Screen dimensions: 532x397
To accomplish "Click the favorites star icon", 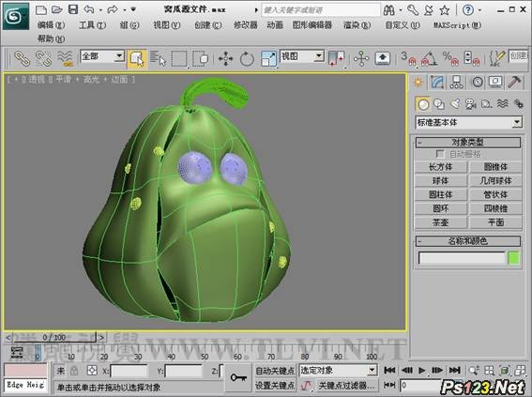I will (445, 10).
